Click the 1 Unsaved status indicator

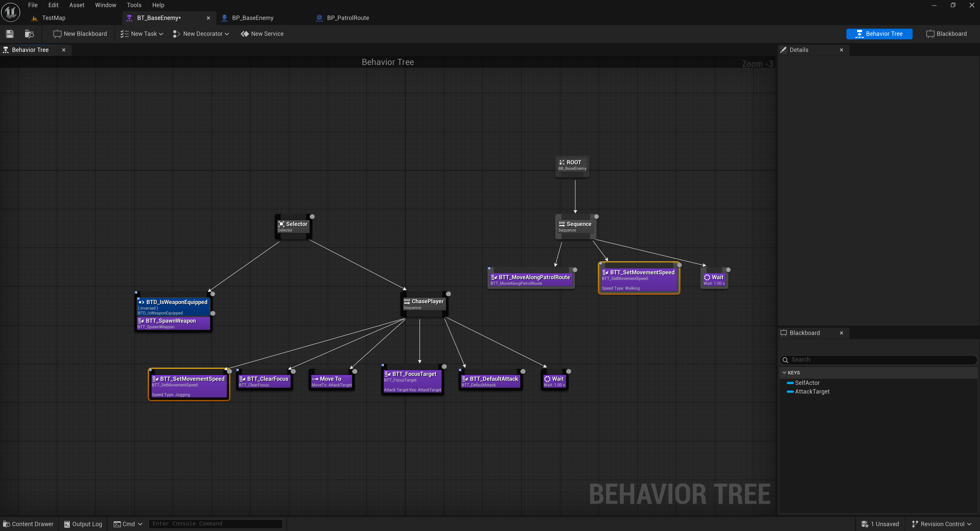[x=880, y=524]
